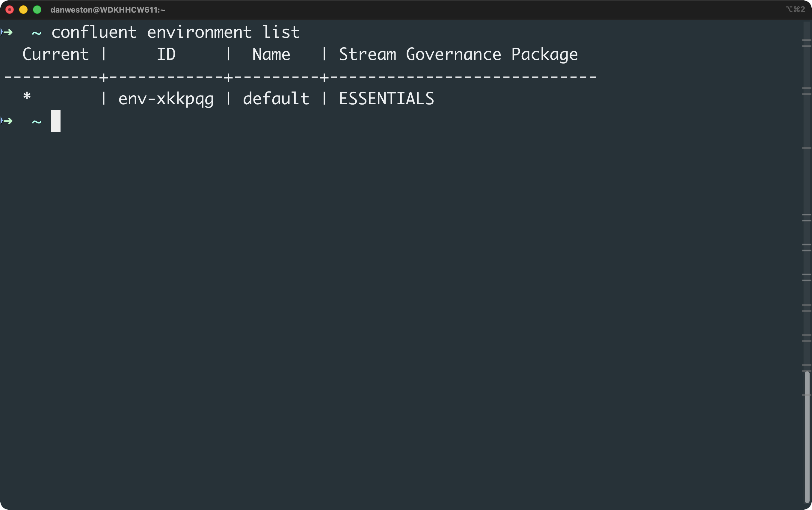The image size is (812, 510).
Task: Select the Name column header
Action: [271, 54]
